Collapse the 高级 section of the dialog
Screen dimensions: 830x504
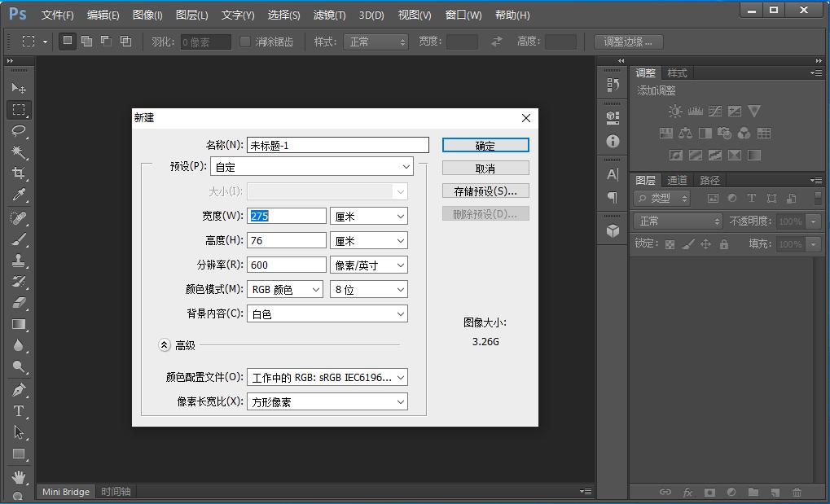[x=165, y=344]
